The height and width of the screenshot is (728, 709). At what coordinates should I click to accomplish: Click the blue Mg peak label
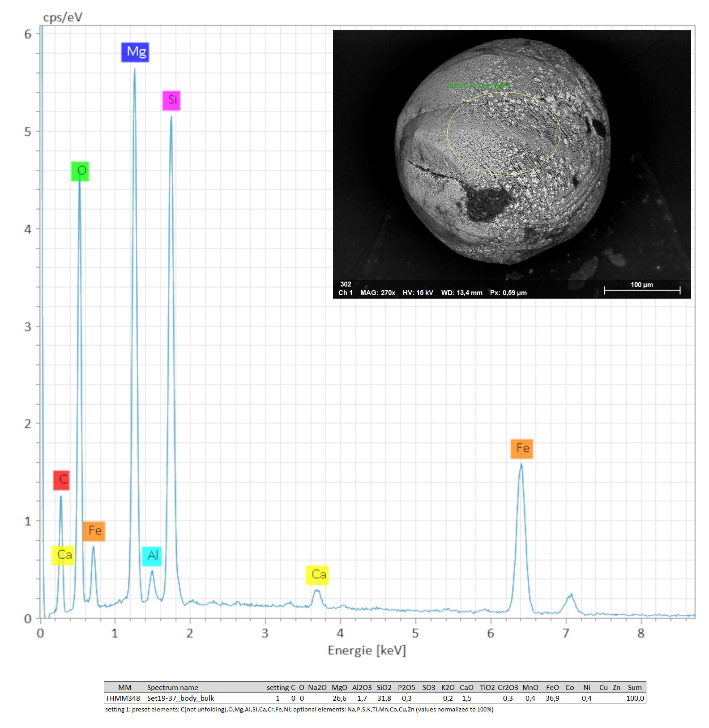(135, 52)
